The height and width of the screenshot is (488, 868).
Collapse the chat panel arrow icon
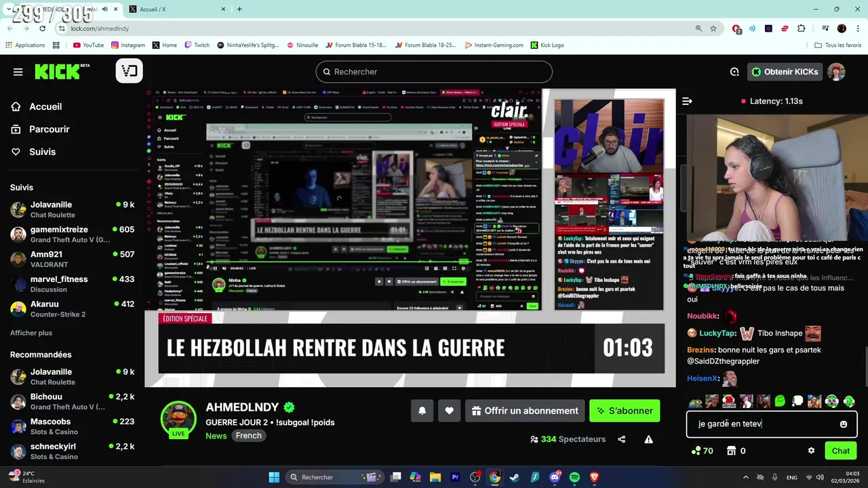pyautogui.click(x=687, y=101)
